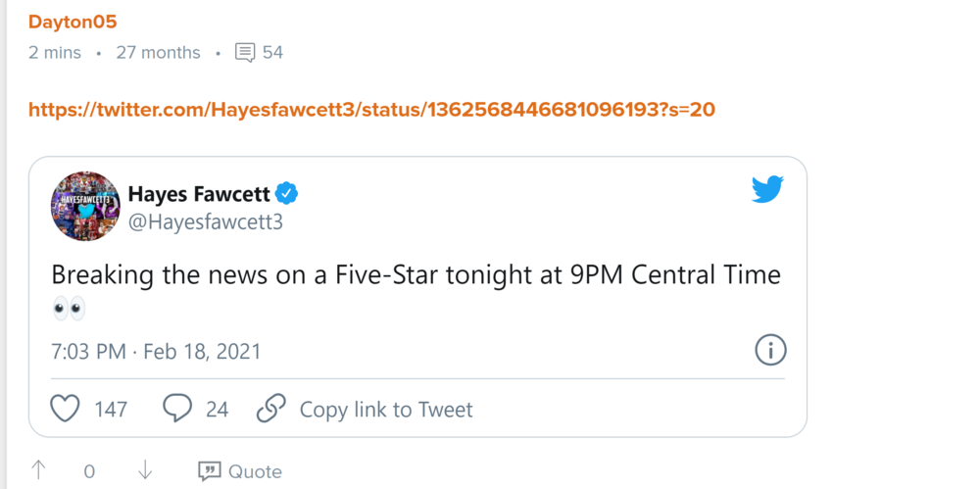Open tweet replies via speech bubble icon
This screenshot has height=489, width=980.
(177, 408)
